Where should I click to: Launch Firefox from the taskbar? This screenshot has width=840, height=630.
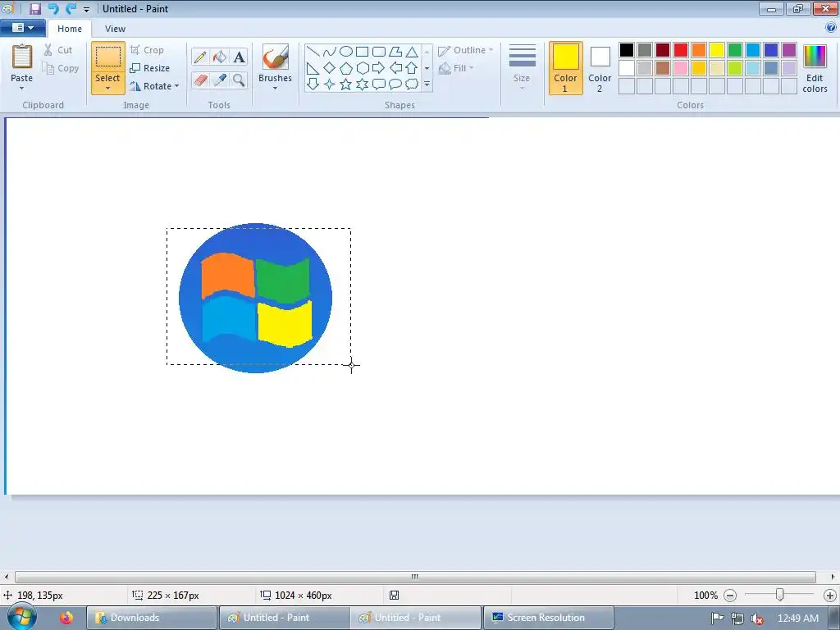66,618
